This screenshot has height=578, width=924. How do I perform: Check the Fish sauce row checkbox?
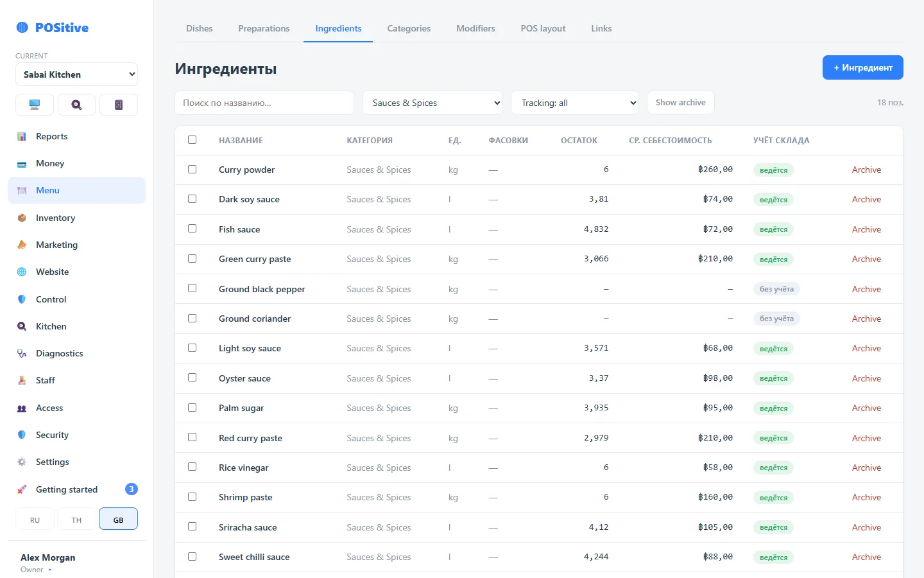(x=192, y=229)
